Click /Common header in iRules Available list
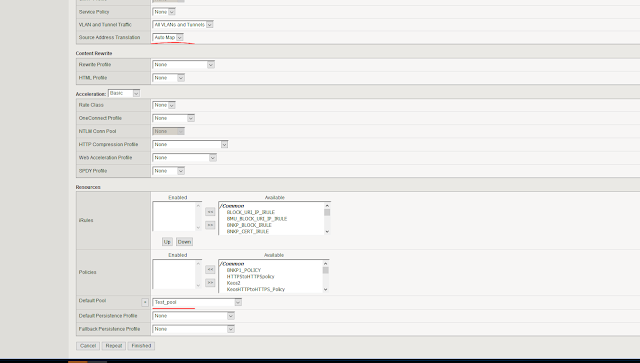 232,206
